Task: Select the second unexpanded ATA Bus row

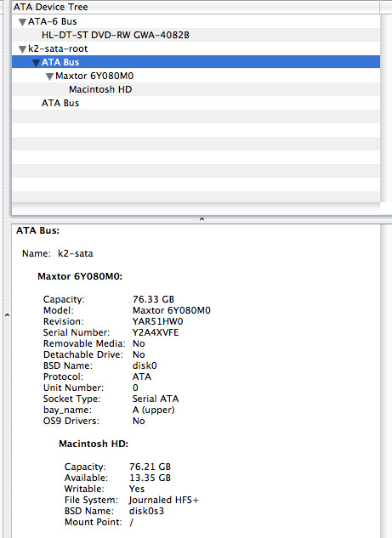Action: tap(196, 103)
